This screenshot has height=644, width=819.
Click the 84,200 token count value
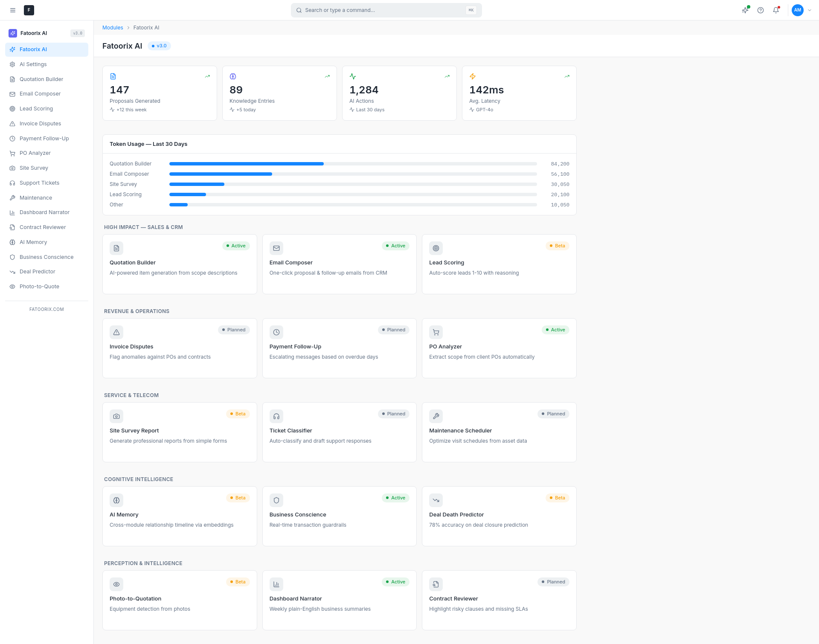pos(560,164)
